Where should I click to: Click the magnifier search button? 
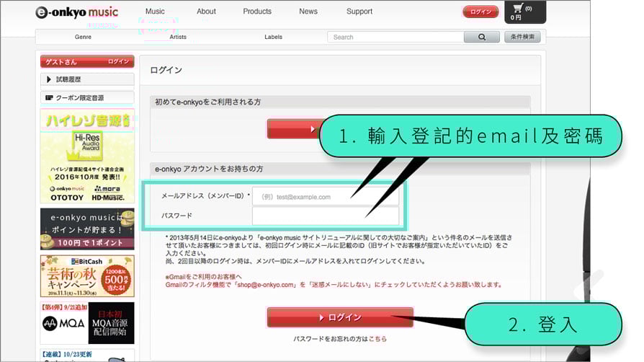(x=482, y=37)
